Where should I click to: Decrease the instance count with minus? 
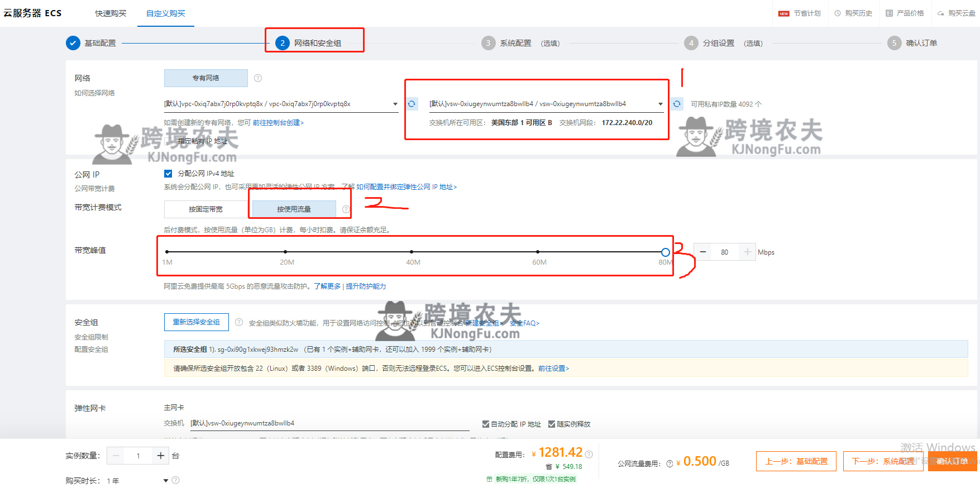pos(116,456)
